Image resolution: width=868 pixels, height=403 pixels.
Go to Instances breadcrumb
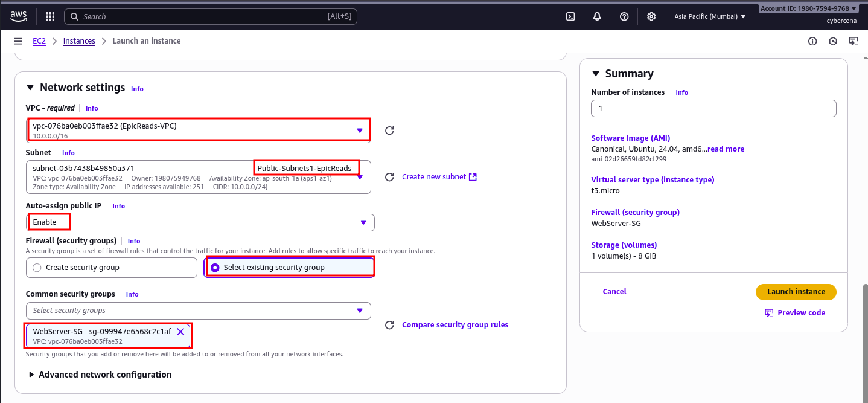[x=79, y=41]
